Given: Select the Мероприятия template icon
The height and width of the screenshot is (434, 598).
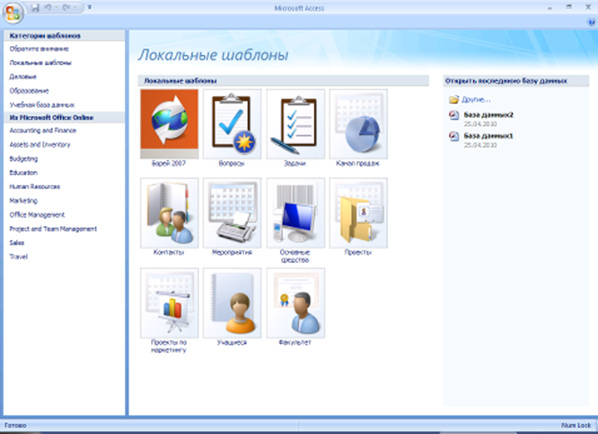Looking at the screenshot, I should 232,213.
